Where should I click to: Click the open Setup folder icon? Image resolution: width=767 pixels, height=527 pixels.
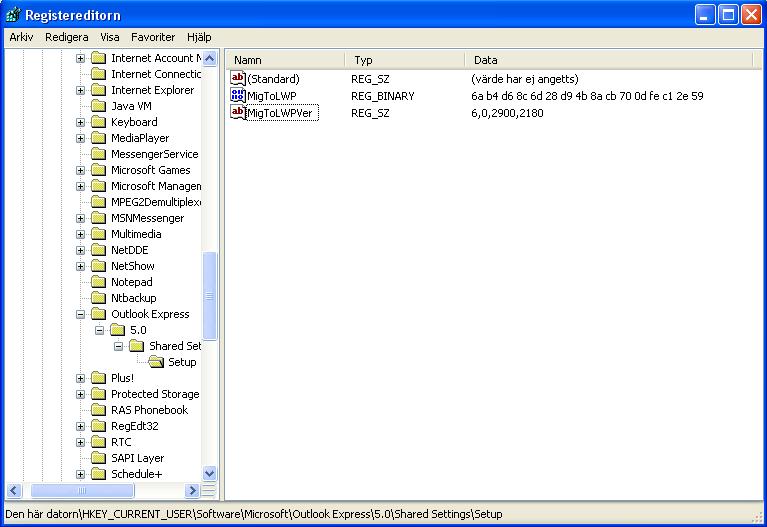pos(156,362)
